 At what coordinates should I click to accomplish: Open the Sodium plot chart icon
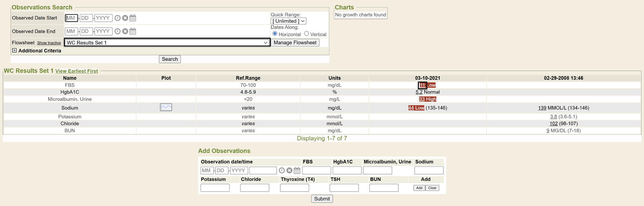(x=166, y=107)
